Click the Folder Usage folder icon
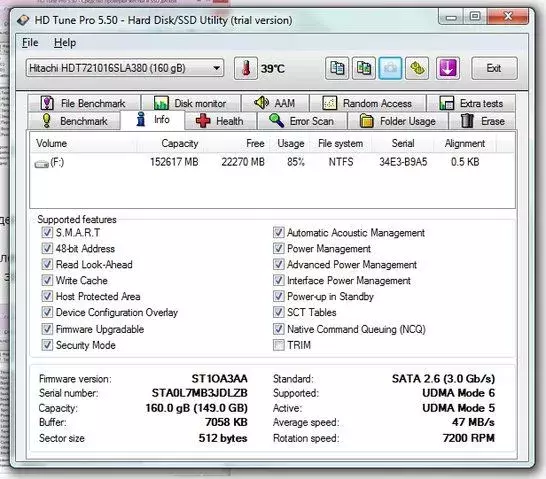Viewport: 546px width, 479px height. 366,121
